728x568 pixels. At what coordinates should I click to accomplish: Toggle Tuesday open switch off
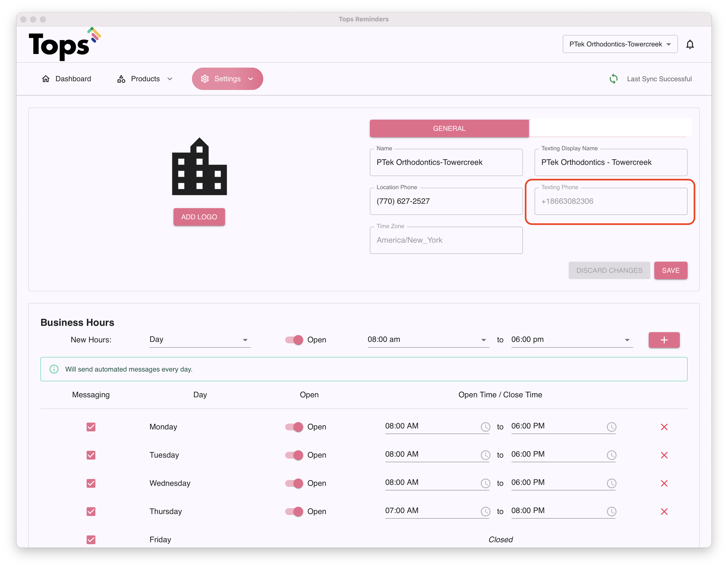pos(294,455)
